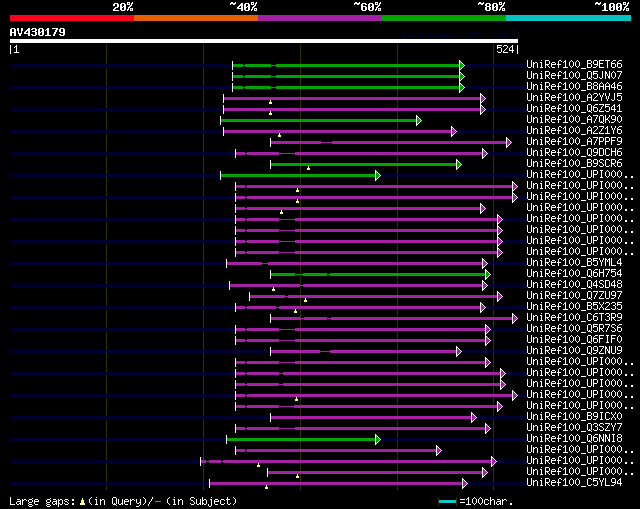Select the UniRef100_B5YML4 label
The width and height of the screenshot is (640, 509).
pos(574,262)
